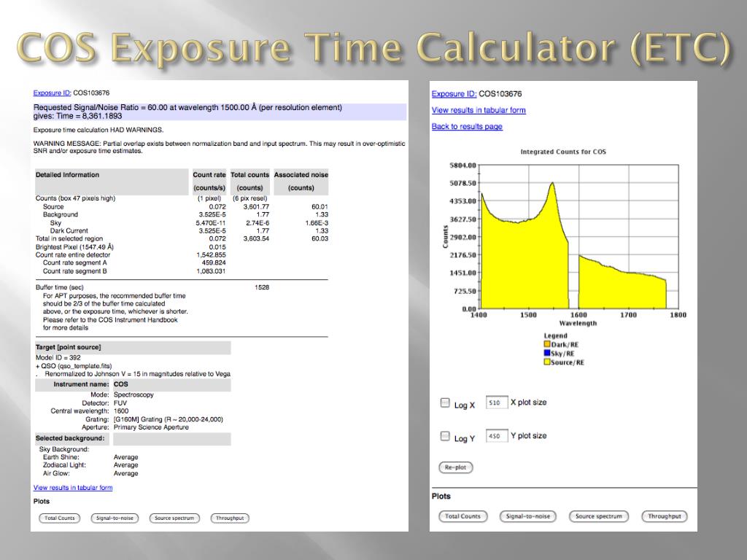Go back to results page link
747x560 pixels.
(x=467, y=126)
